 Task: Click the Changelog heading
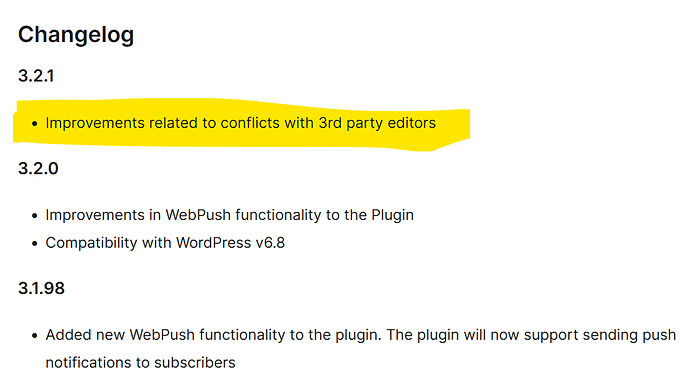point(76,35)
